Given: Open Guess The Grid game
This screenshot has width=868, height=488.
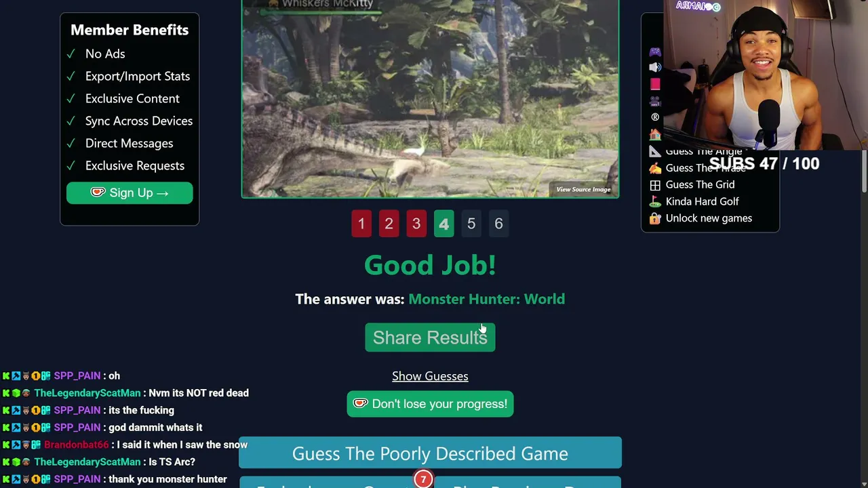Looking at the screenshot, I should 700,185.
